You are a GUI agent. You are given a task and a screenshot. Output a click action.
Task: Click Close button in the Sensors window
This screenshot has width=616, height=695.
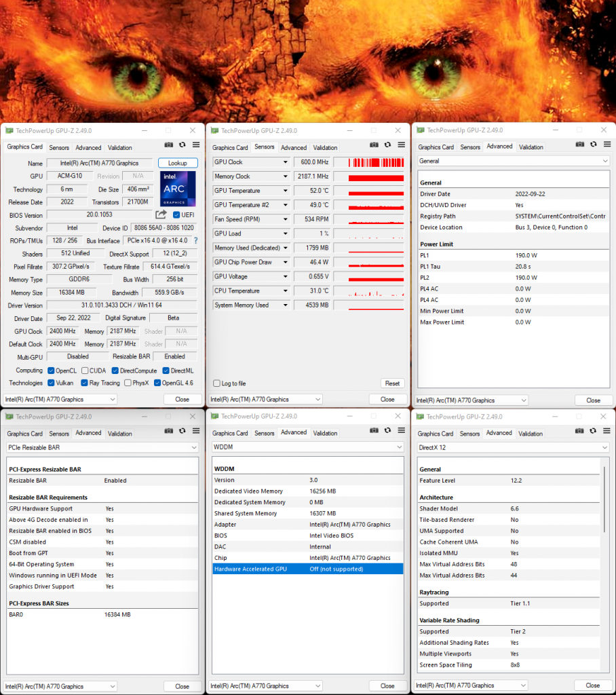click(x=387, y=399)
